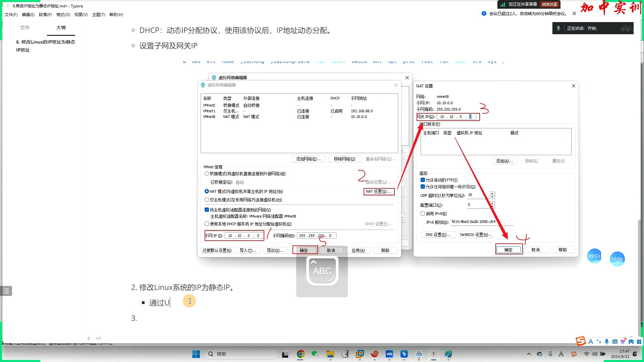Switch sidebar to 大纲 tab
This screenshot has width=644, height=362.
click(61, 27)
